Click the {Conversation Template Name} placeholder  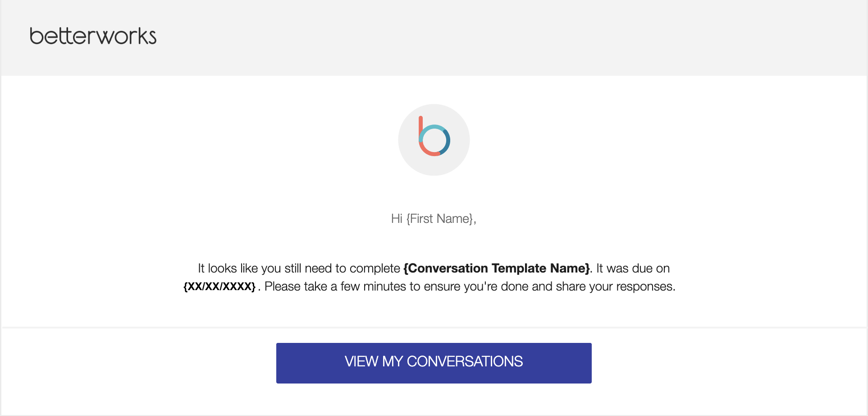pos(497,268)
